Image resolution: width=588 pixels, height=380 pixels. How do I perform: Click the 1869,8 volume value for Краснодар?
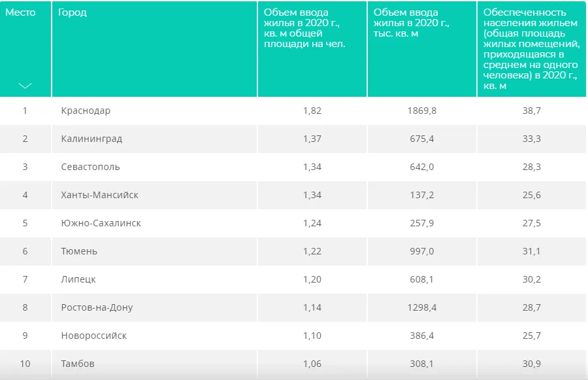421,111
